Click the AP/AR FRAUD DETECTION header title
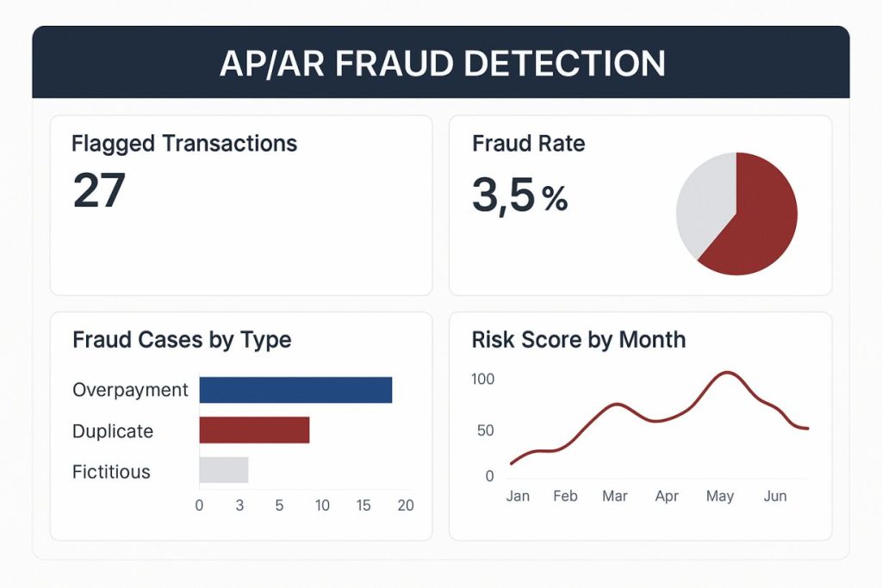 tap(442, 64)
